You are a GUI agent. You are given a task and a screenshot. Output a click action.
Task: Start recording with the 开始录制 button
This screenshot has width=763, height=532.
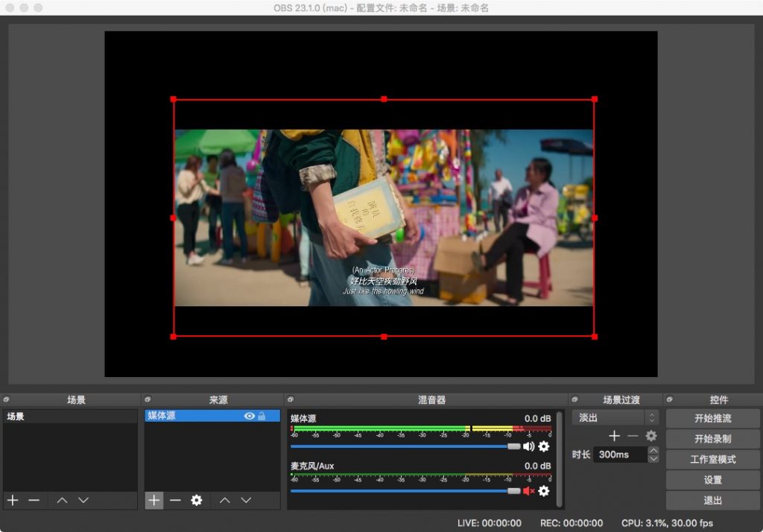tap(712, 439)
